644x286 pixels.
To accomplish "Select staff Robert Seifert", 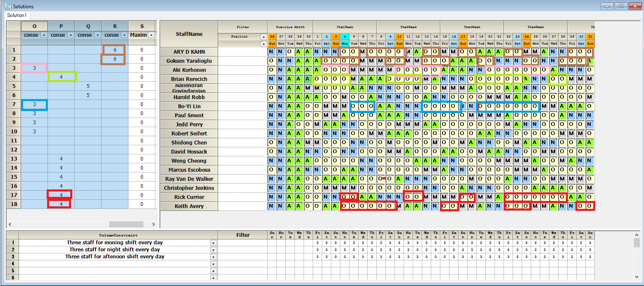I will pyautogui.click(x=189, y=133).
